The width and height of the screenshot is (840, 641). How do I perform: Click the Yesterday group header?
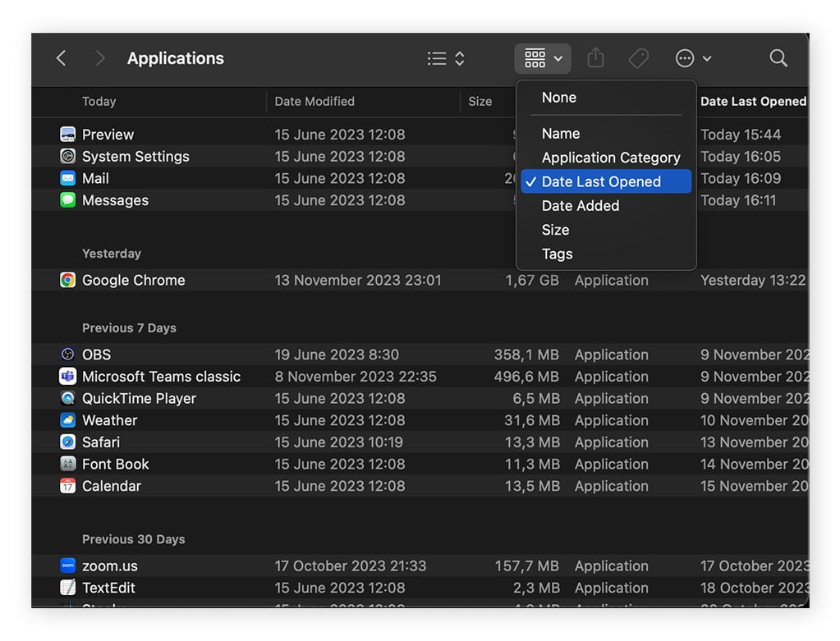point(112,254)
